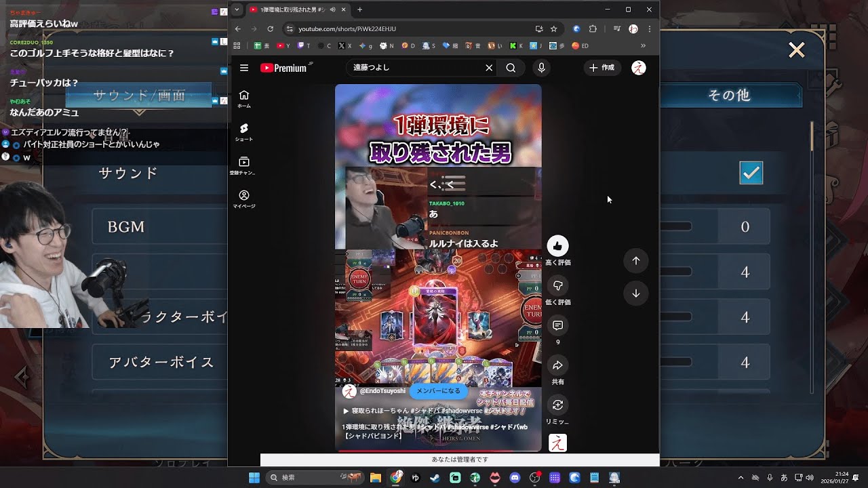The width and height of the screenshot is (868, 488).
Task: Open Chrome three-dot menu
Action: (x=650, y=29)
